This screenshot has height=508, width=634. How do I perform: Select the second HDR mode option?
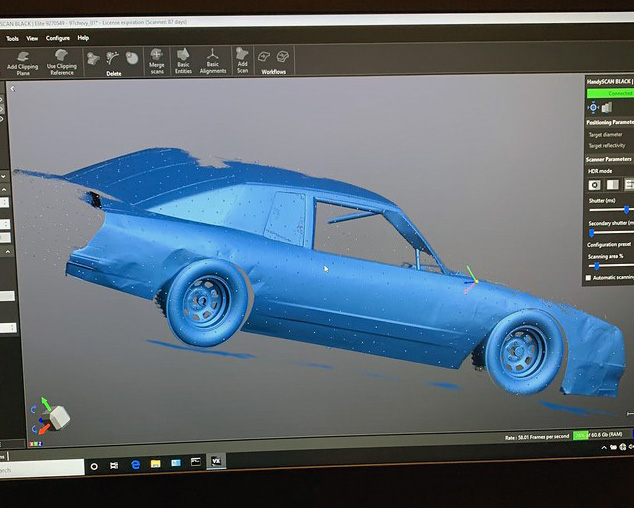tap(612, 185)
